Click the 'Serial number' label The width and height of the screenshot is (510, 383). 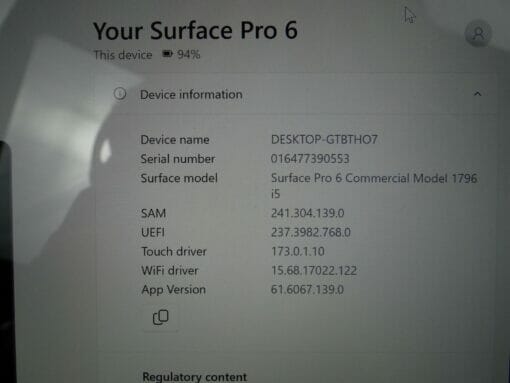[x=178, y=159]
